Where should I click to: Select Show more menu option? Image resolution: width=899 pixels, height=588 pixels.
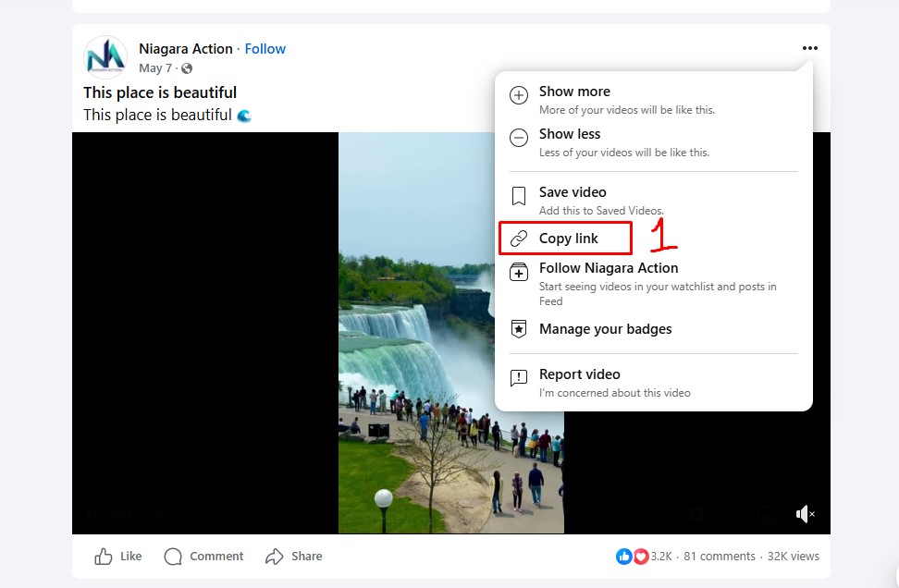click(x=654, y=100)
